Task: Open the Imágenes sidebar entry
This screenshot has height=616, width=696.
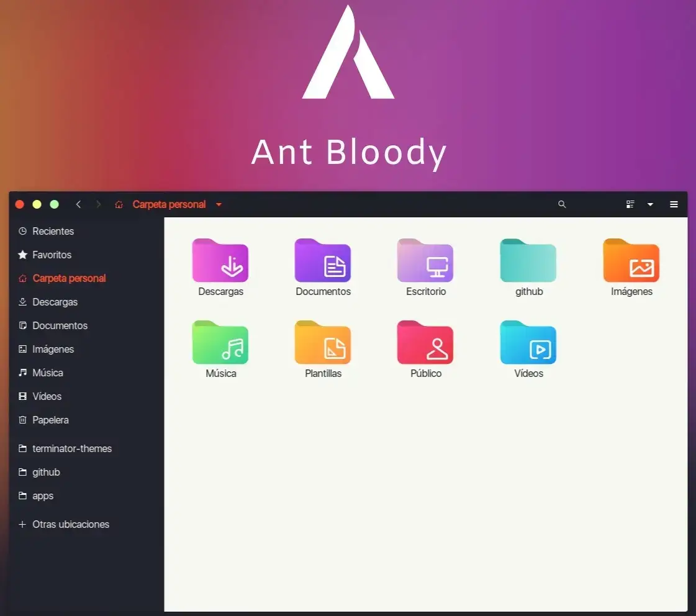Action: tap(53, 349)
